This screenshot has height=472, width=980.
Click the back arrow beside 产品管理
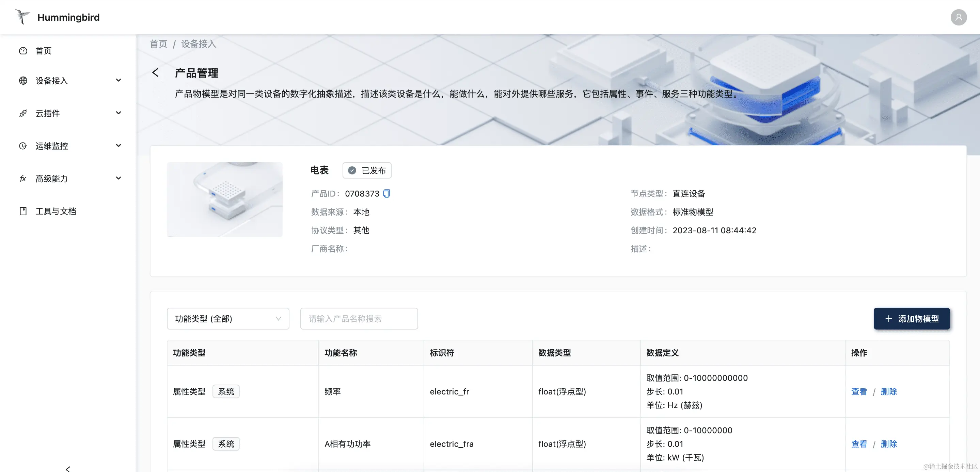click(156, 72)
